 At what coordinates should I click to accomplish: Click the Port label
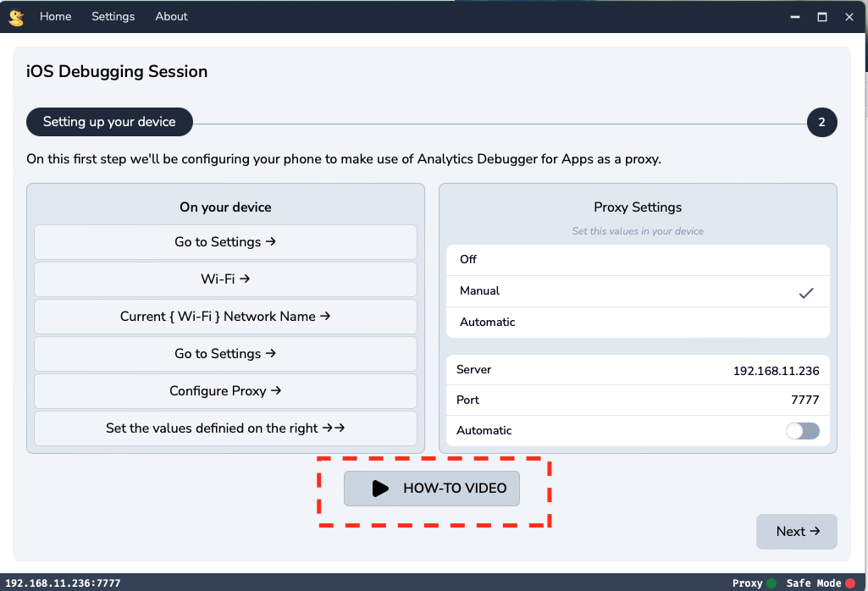tap(467, 400)
